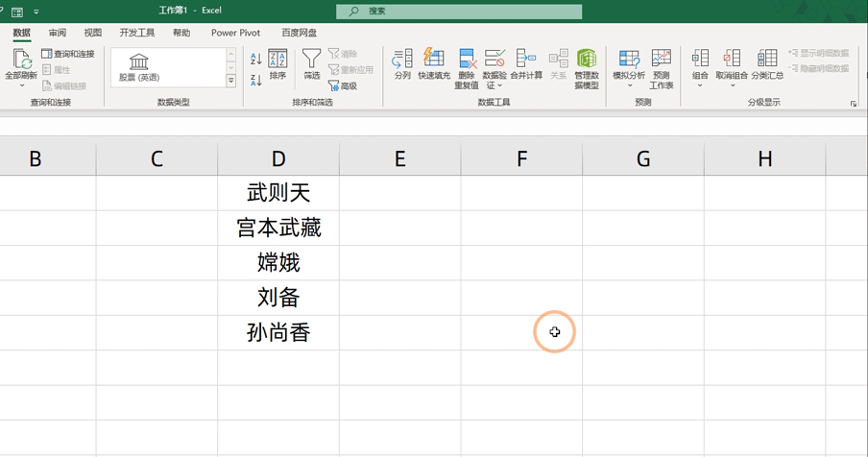Expand the data types gallery

[230, 81]
